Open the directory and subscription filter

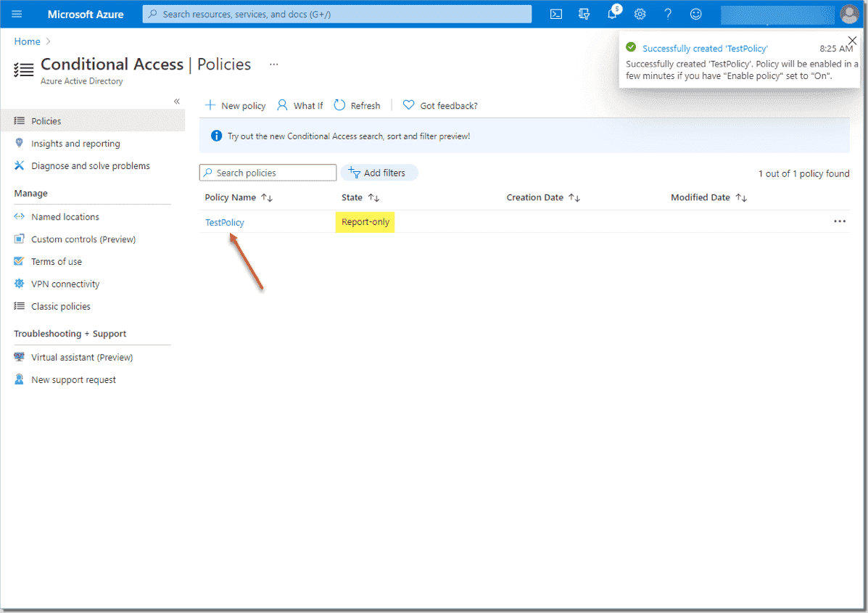pyautogui.click(x=777, y=14)
